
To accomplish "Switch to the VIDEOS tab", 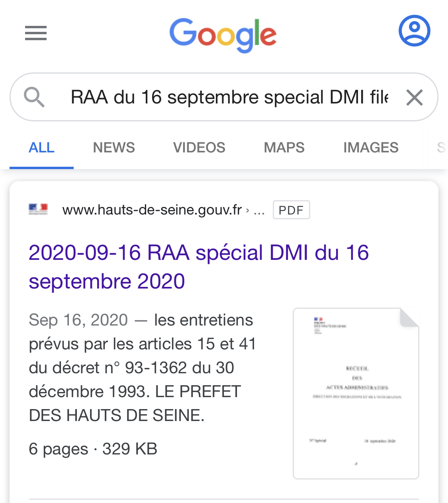I will (199, 148).
